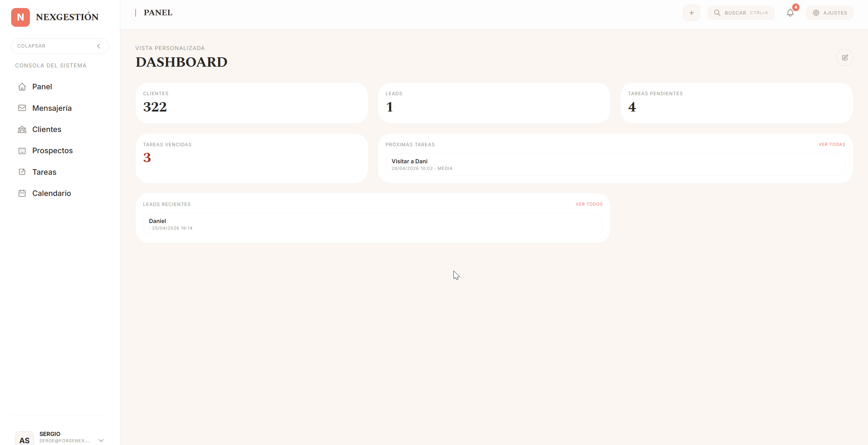Open the Mensajería section icon
Viewport: 868px width, 445px height.
[22, 108]
